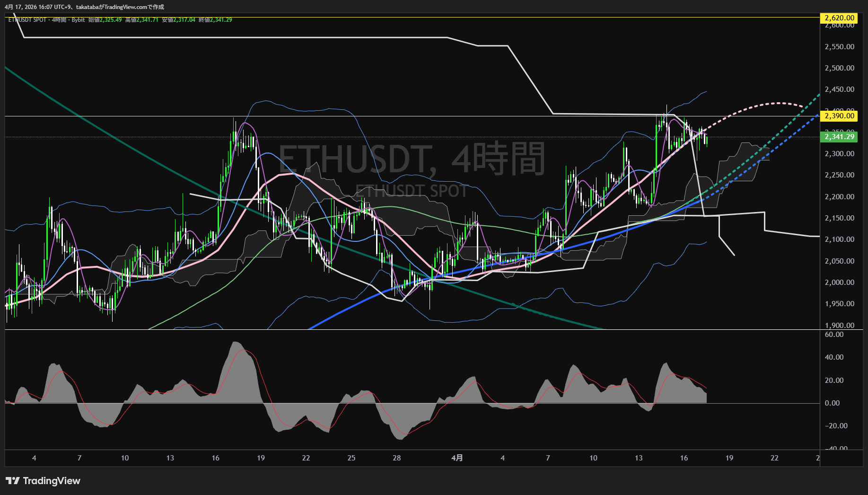This screenshot has height=495, width=868.
Task: Click the 2,550.00 price axis label
Action: point(839,46)
